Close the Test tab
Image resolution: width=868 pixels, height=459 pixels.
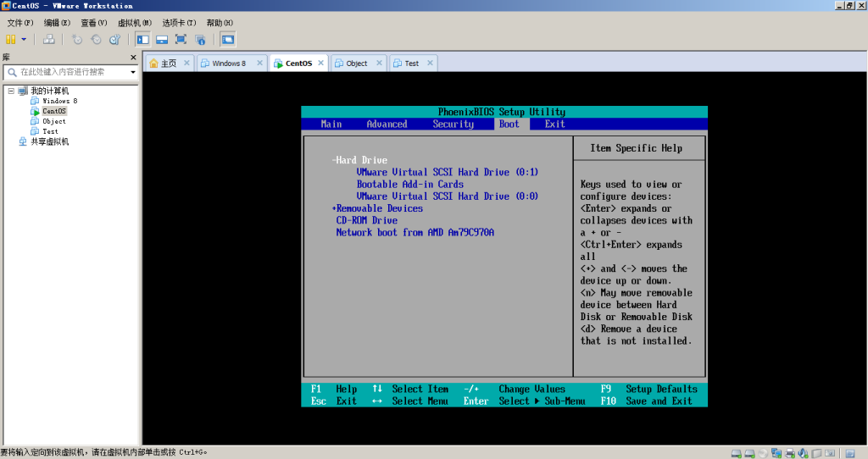click(430, 63)
